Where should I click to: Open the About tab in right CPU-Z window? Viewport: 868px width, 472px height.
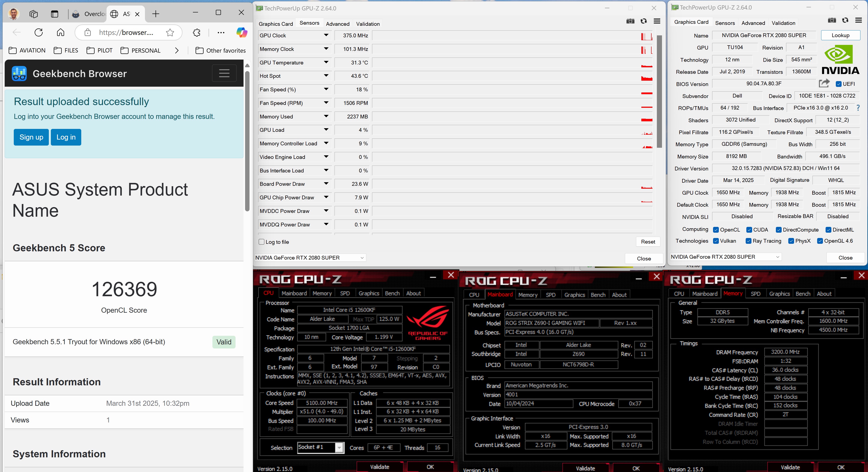pos(824,294)
